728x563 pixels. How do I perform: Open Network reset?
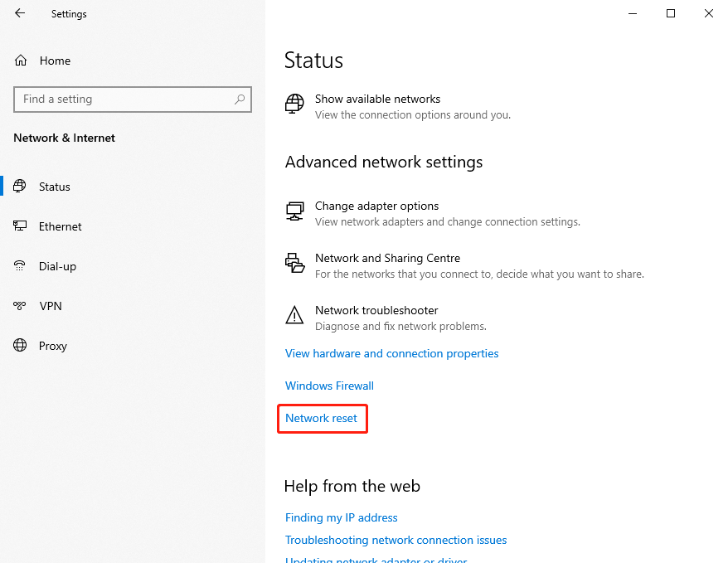[x=322, y=418]
